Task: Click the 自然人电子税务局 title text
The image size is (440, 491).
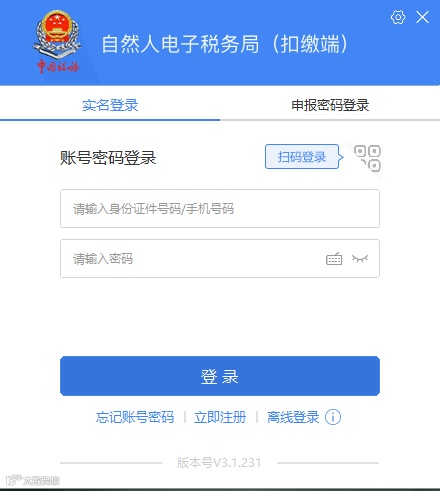Action: [x=180, y=44]
